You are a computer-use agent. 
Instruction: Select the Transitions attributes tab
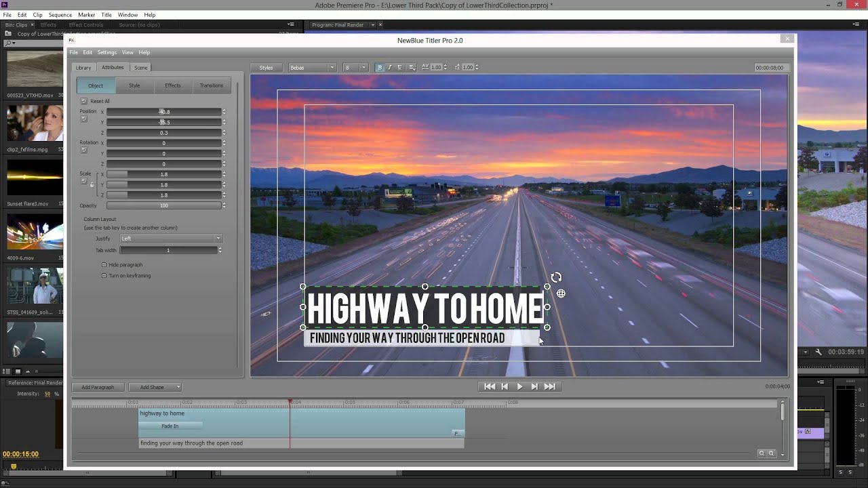point(212,85)
